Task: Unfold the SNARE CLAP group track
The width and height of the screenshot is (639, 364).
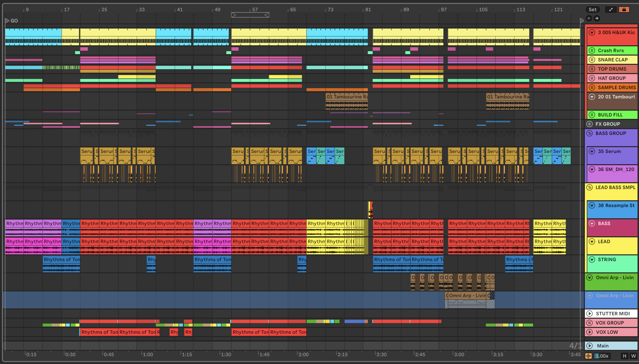Action: pos(592,60)
